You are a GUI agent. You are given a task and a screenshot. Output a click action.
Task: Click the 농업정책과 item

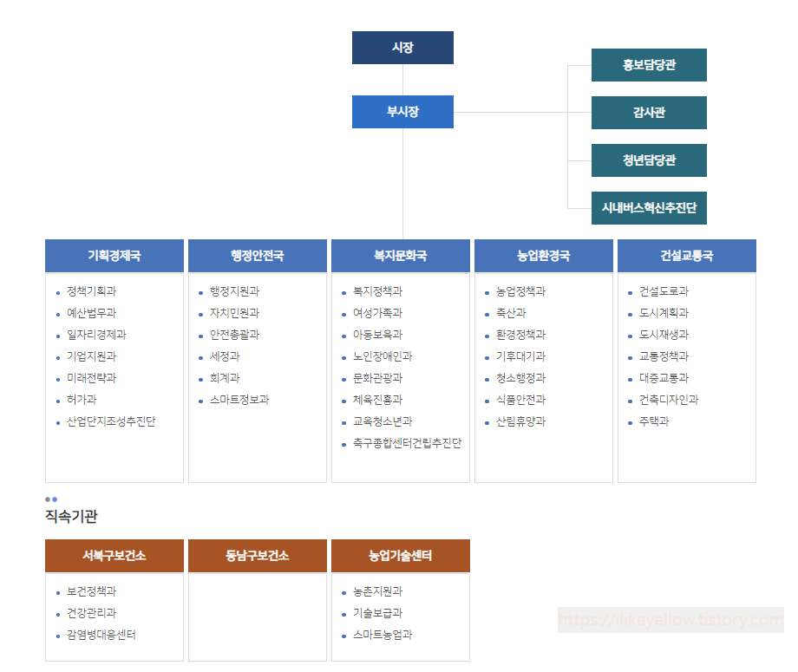click(520, 291)
